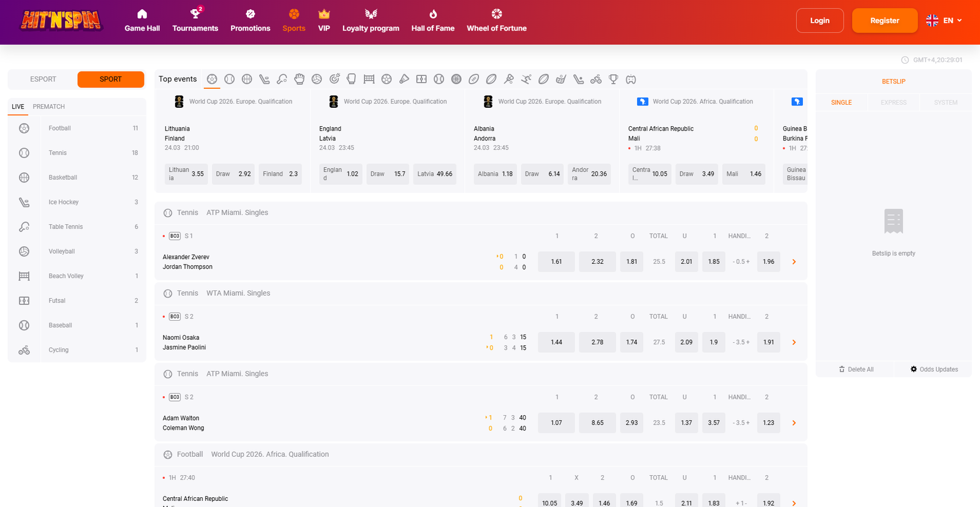Image resolution: width=980 pixels, height=507 pixels.
Task: Select the basketball icon in the sports filter bar
Action: click(247, 79)
